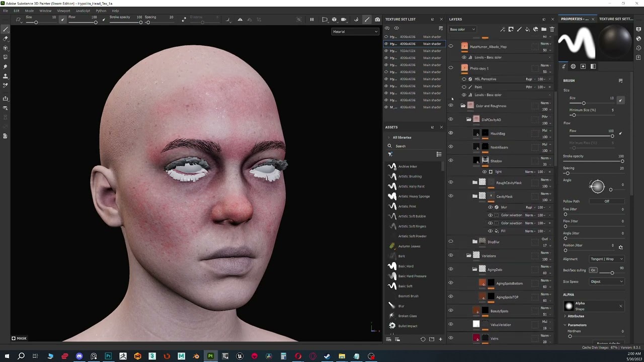Click the delete layer trash icon
The width and height of the screenshot is (644, 362).
point(552,29)
